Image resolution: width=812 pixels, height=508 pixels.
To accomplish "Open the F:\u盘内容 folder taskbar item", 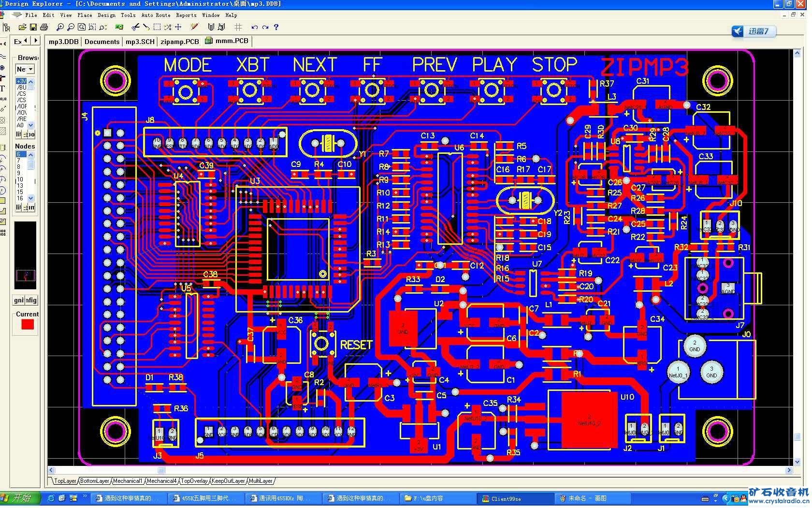I will (438, 498).
